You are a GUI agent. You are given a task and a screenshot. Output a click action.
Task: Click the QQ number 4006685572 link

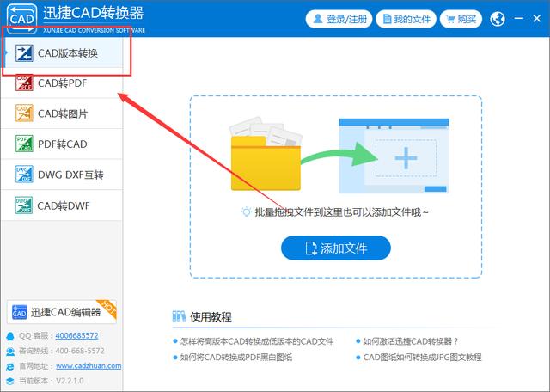click(x=76, y=335)
